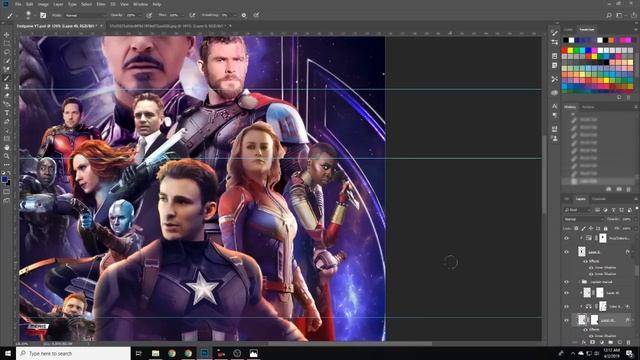Select the Hand tool

7,147
